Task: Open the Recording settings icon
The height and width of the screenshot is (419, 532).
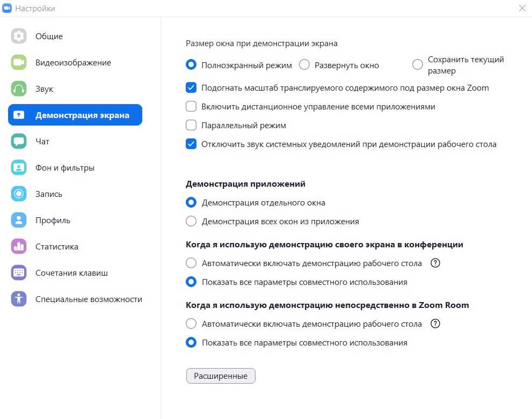Action: coord(19,194)
